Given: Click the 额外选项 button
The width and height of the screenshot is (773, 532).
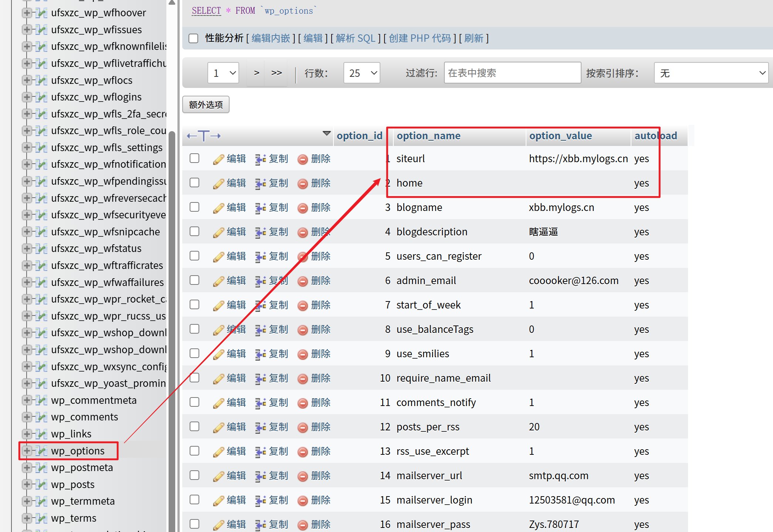Looking at the screenshot, I should (206, 105).
